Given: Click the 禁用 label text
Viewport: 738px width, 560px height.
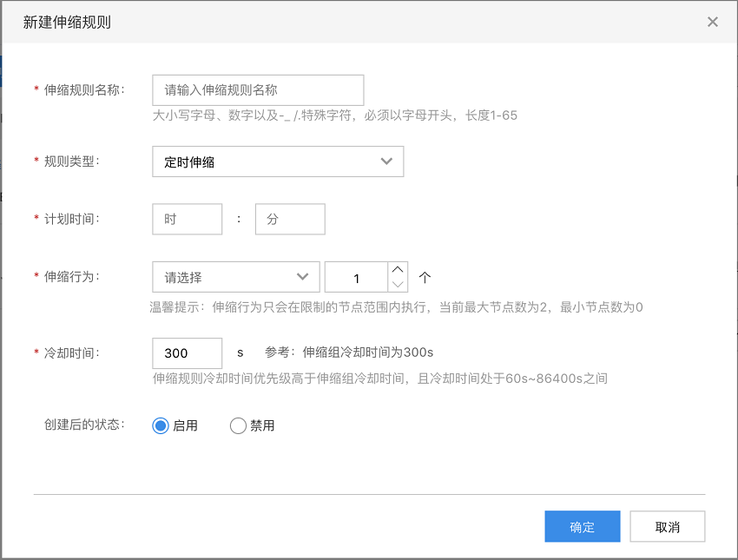Looking at the screenshot, I should 262,425.
